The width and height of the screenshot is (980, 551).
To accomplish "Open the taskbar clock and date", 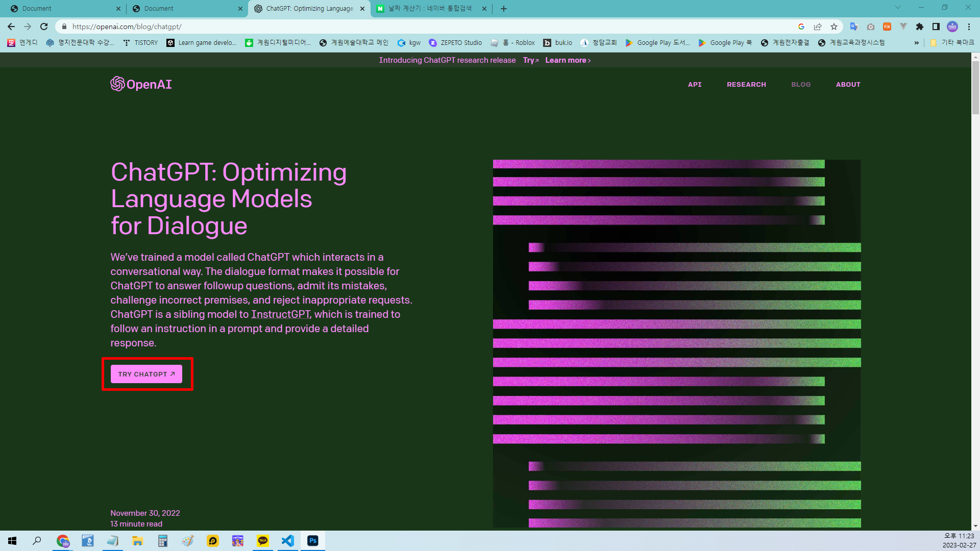I will tap(959, 541).
